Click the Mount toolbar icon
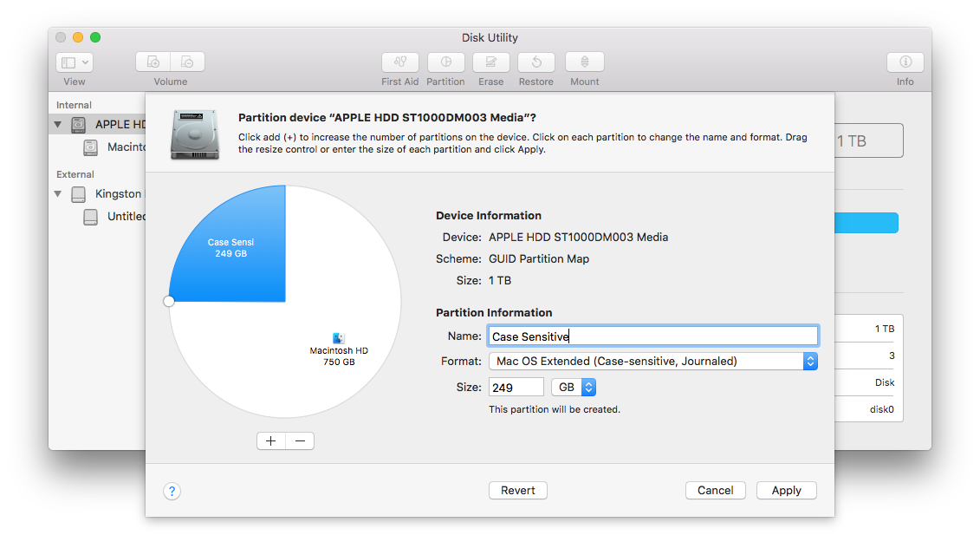 [x=584, y=62]
